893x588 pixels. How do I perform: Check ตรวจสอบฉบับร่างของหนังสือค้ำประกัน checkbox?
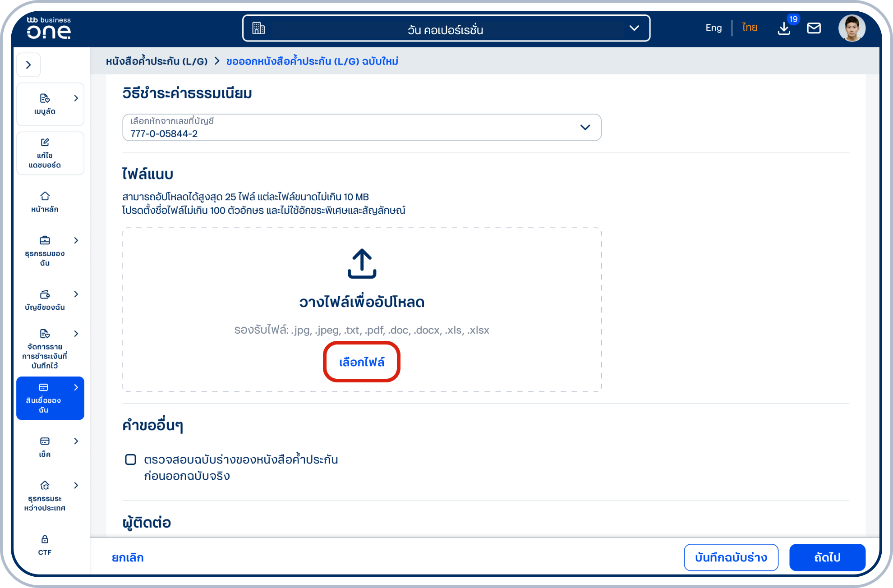click(130, 459)
